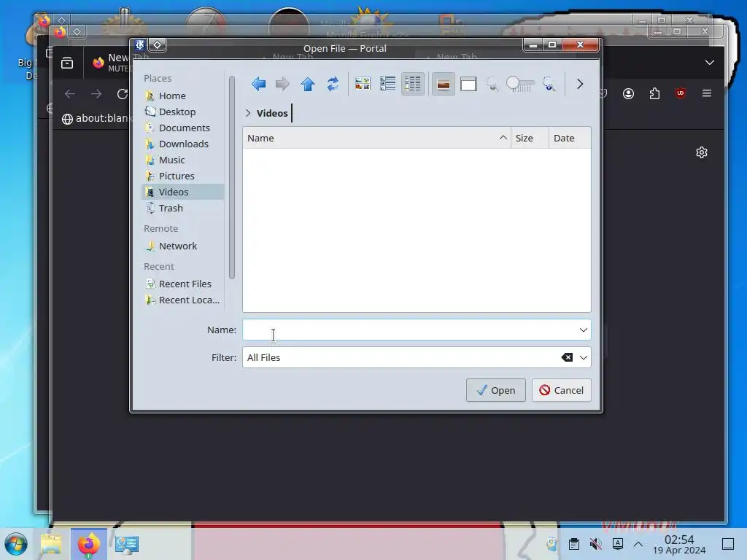Open Firefox account icon
This screenshot has height=560, width=747.
628,93
